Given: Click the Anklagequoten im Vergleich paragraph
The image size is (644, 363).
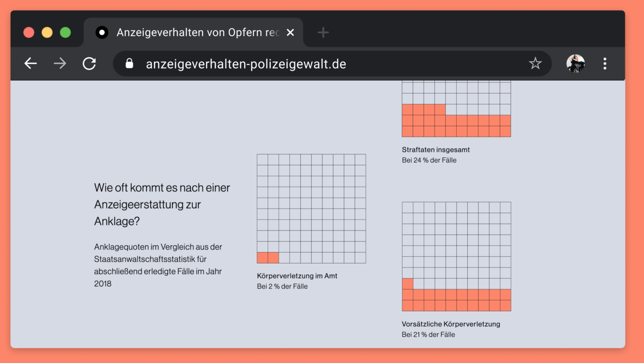Looking at the screenshot, I should (158, 265).
